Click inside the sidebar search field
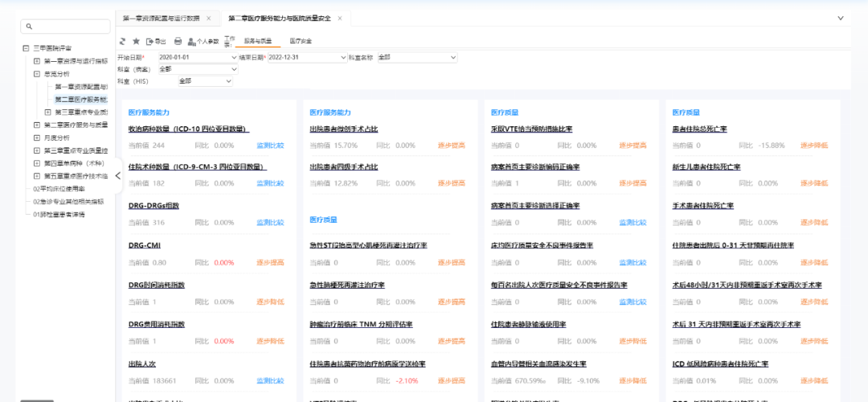The height and width of the screenshot is (402, 868). pos(65,26)
